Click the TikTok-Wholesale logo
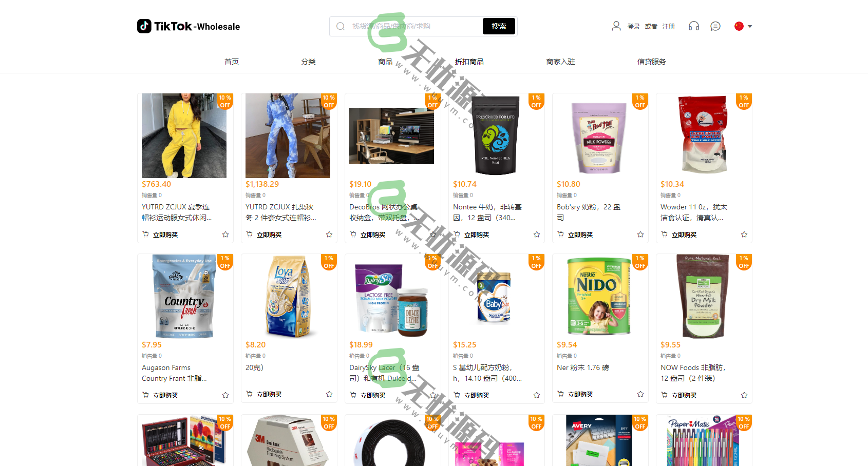868x466 pixels. pos(188,26)
